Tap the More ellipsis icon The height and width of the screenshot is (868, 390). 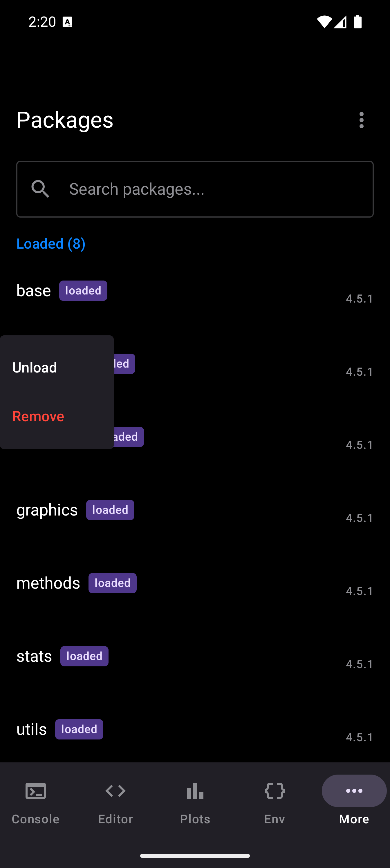(354, 791)
